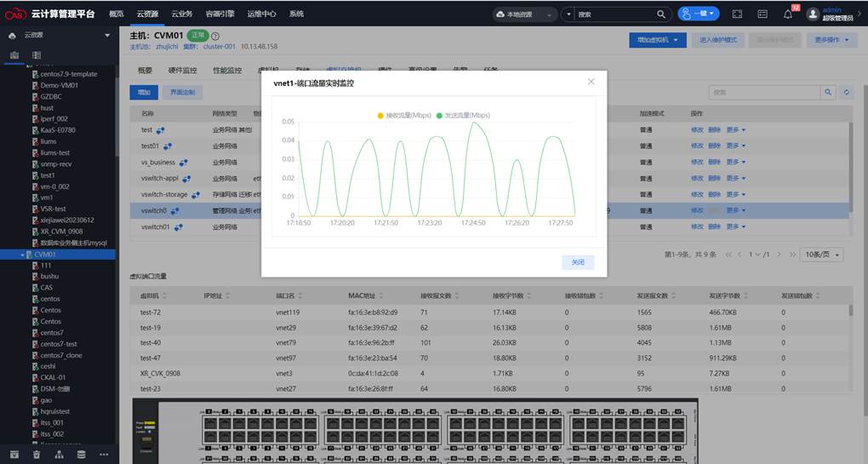This screenshot has width=868, height=464.
Task: Click the storage database icon in sidebar footer
Action: tap(81, 455)
